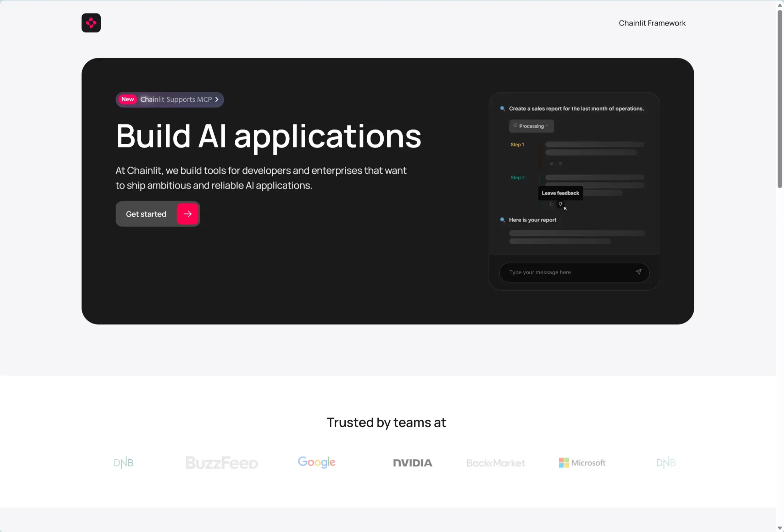
Task: Click the Leave feedback tooltip
Action: (560, 193)
